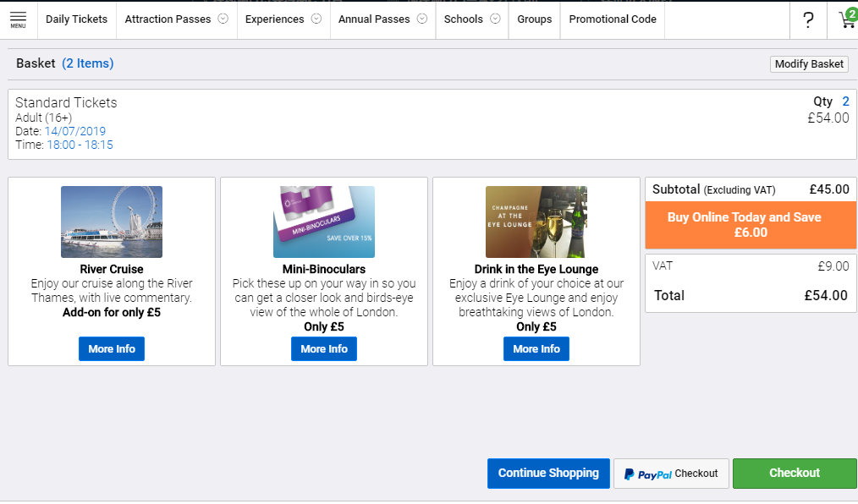Viewport: 858px width, 504px height.
Task: View More Info for Mini-Binoculars
Action: pyautogui.click(x=324, y=348)
